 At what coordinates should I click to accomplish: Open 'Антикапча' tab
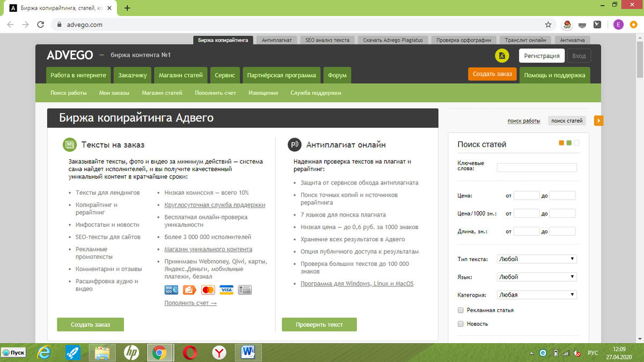[x=572, y=40]
